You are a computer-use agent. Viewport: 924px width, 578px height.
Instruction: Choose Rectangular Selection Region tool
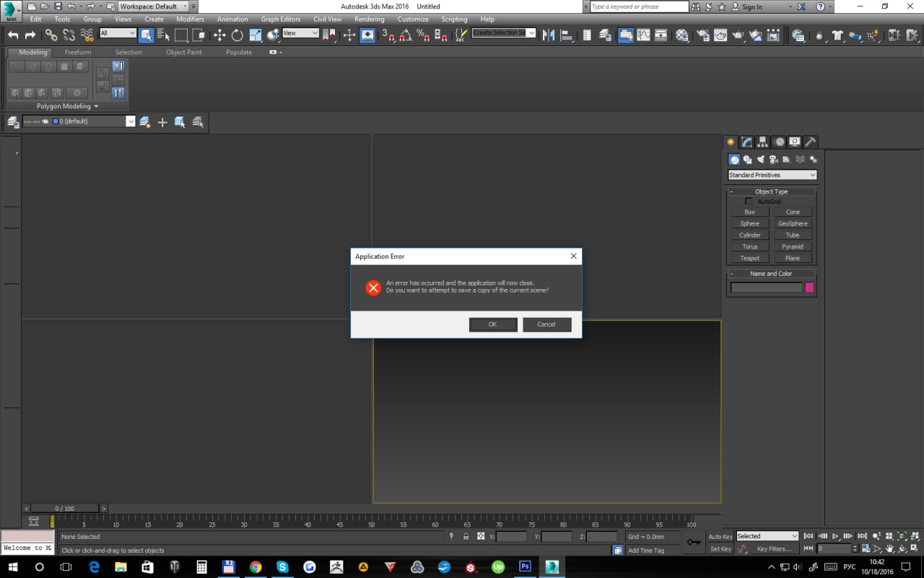pos(181,35)
